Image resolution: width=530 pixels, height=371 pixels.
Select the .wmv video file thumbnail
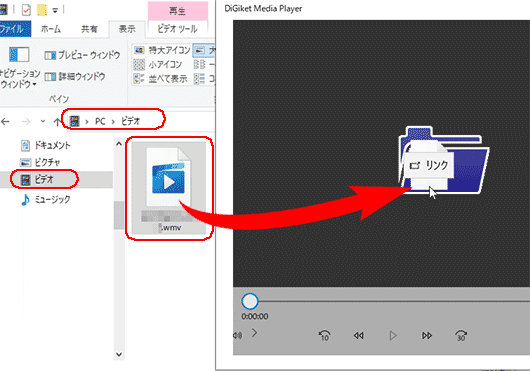[x=169, y=188]
